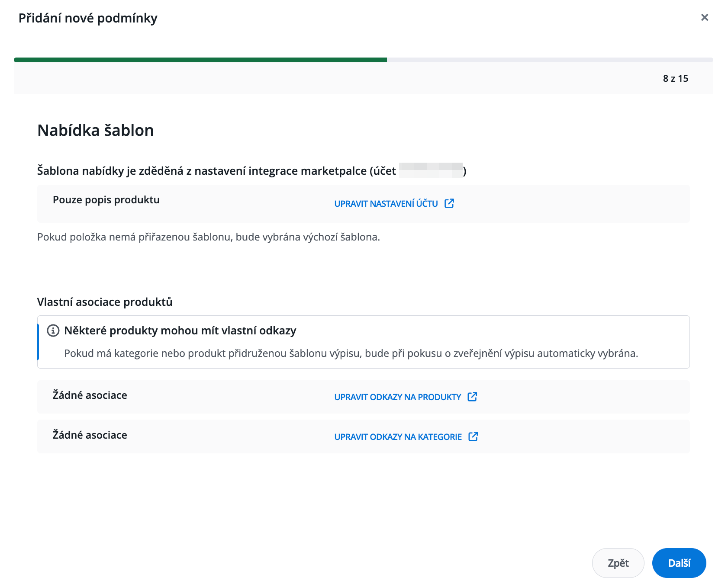This screenshot has height=584, width=728.
Task: Click the Žádné asociace text in the products row
Action: (x=90, y=395)
